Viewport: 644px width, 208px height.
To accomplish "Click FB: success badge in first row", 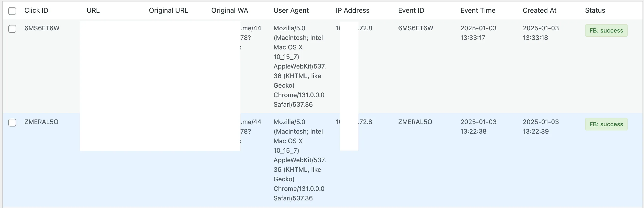I will pyautogui.click(x=606, y=31).
